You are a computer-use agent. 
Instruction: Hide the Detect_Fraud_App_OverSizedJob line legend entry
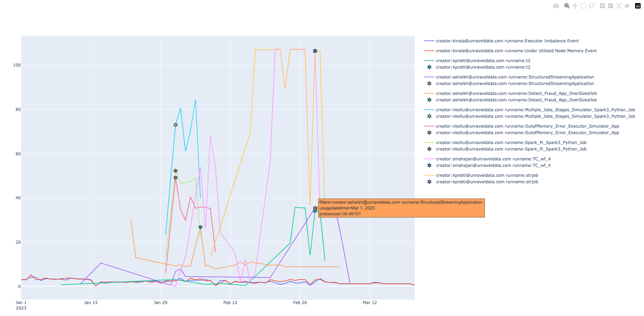tap(510, 94)
